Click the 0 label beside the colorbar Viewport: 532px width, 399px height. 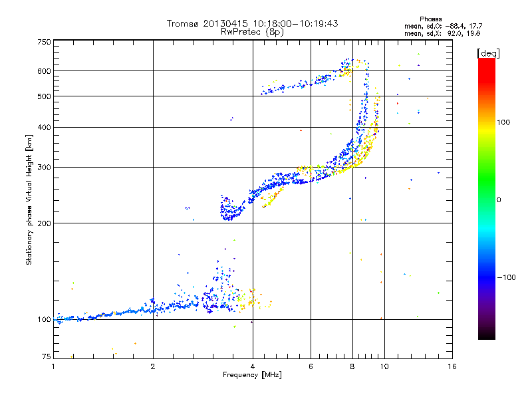[499, 200]
